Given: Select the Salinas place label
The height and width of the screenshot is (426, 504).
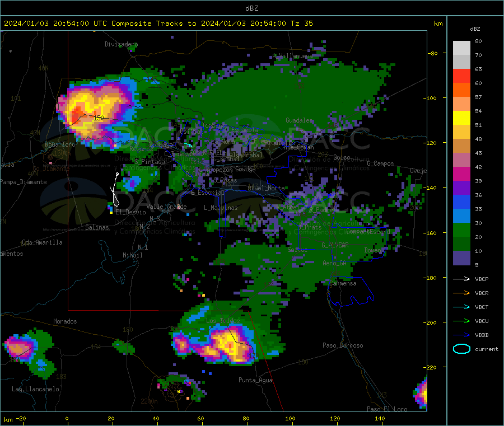Looking at the screenshot, I should click(x=97, y=227).
